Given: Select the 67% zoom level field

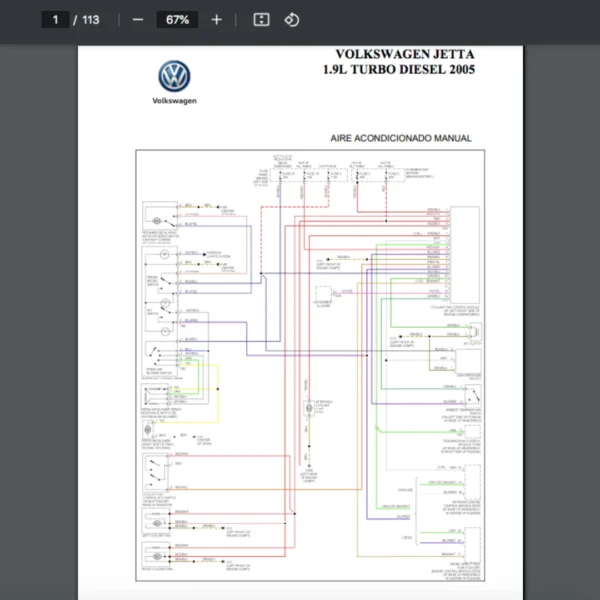Looking at the screenshot, I should 177,20.
